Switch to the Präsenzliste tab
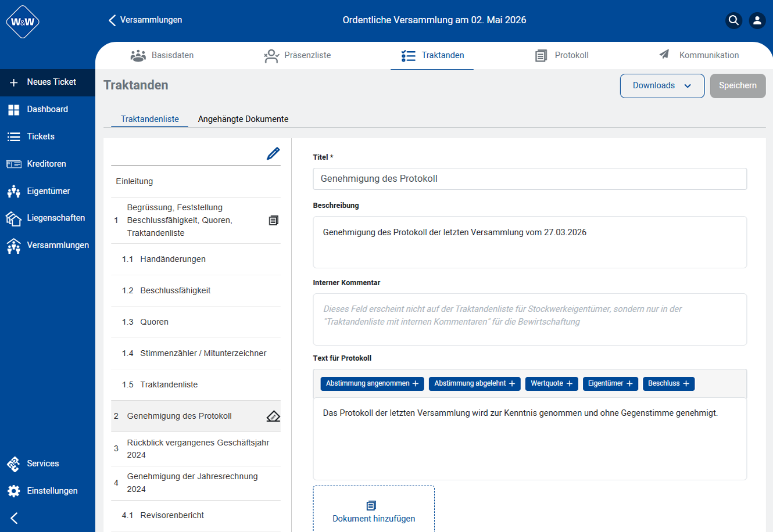Image resolution: width=773 pixels, height=532 pixels. pos(297,55)
